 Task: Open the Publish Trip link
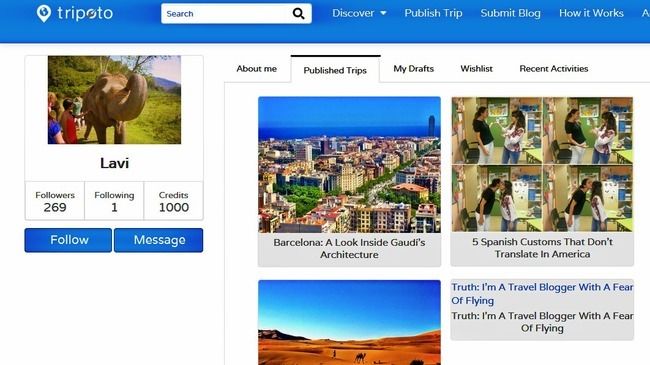pyautogui.click(x=433, y=13)
